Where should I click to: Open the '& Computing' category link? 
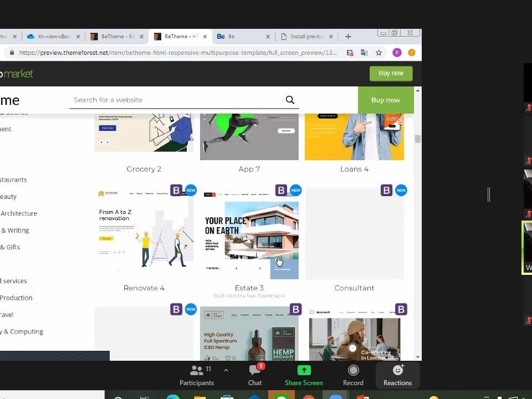(22, 331)
